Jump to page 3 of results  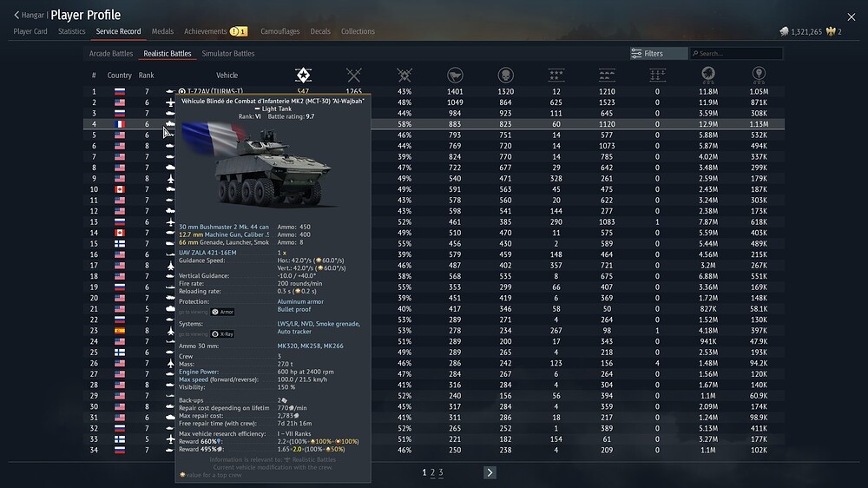440,472
